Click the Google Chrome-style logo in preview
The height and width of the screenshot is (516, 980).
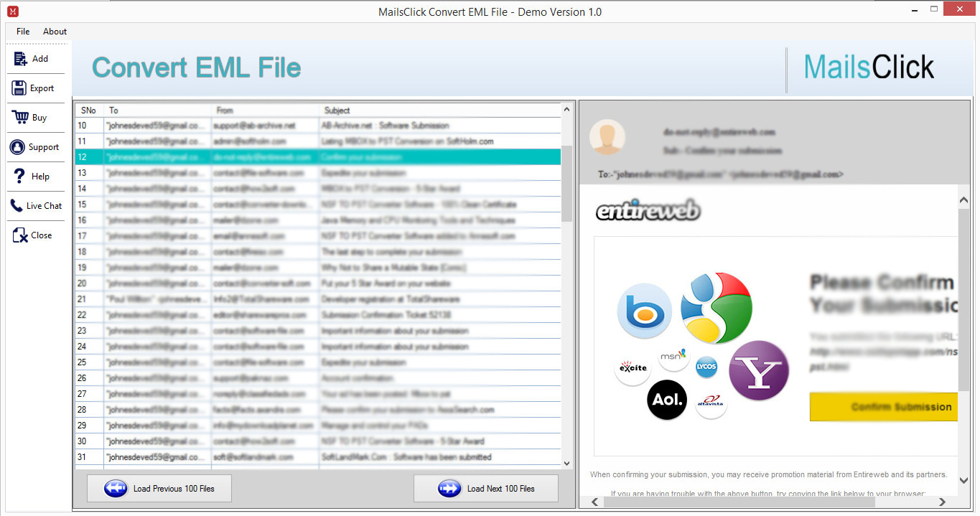click(716, 308)
